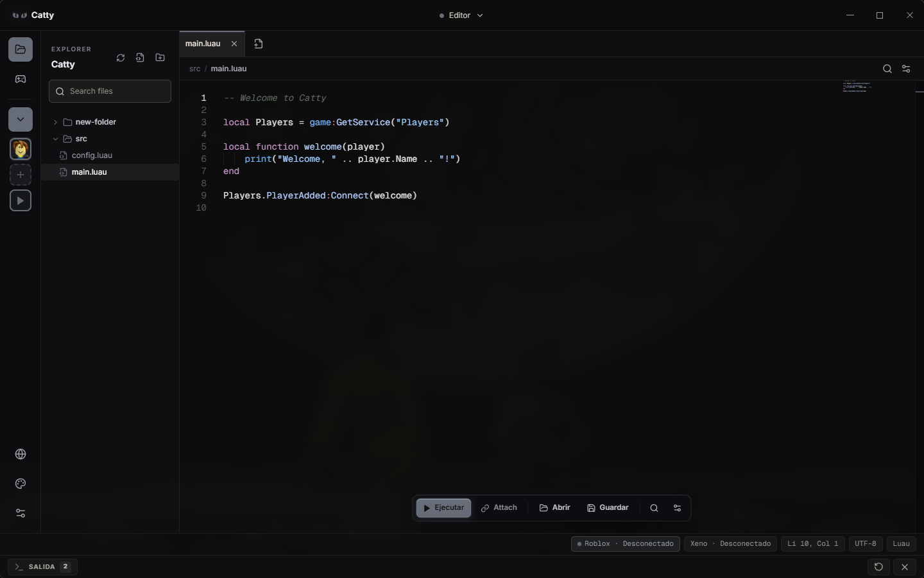Expand the chevron-down button in left sidebar
This screenshot has width=924, height=578.
tap(21, 119)
